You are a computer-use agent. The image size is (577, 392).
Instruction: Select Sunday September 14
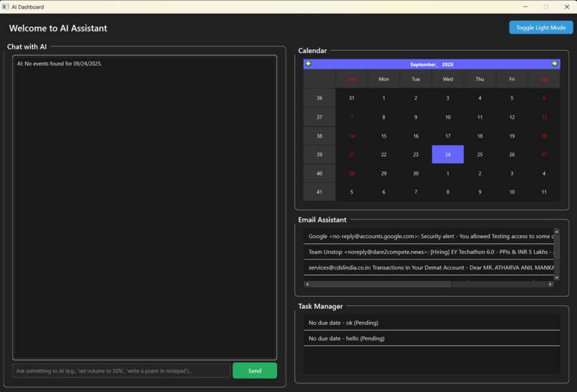tap(351, 136)
